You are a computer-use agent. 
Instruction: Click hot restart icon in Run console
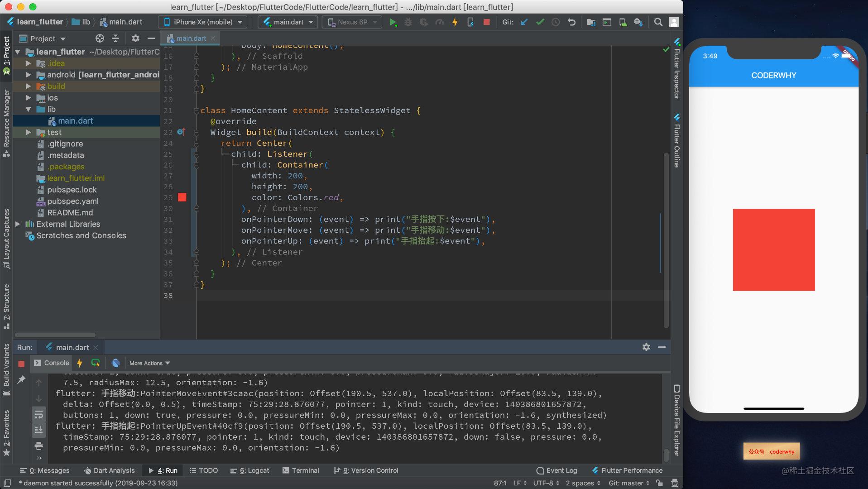point(96,363)
